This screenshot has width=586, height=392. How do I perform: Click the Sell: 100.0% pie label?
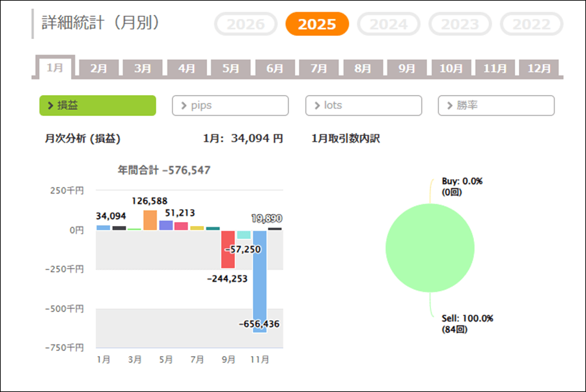[467, 319]
